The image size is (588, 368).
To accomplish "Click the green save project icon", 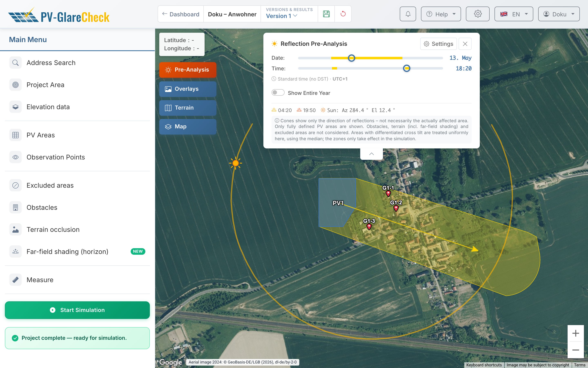I will tap(326, 14).
